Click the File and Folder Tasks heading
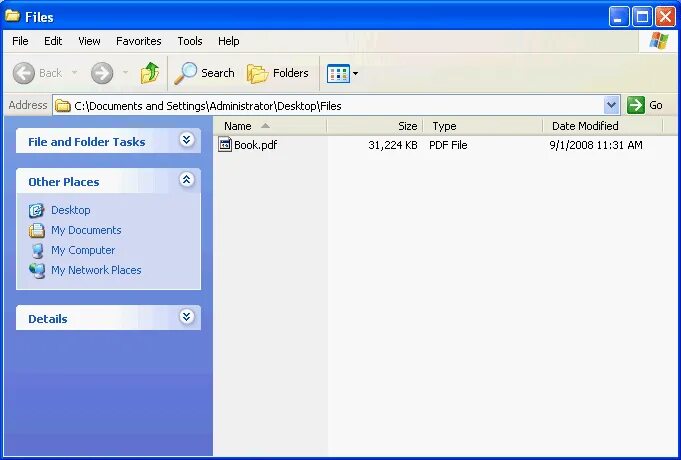 click(86, 142)
